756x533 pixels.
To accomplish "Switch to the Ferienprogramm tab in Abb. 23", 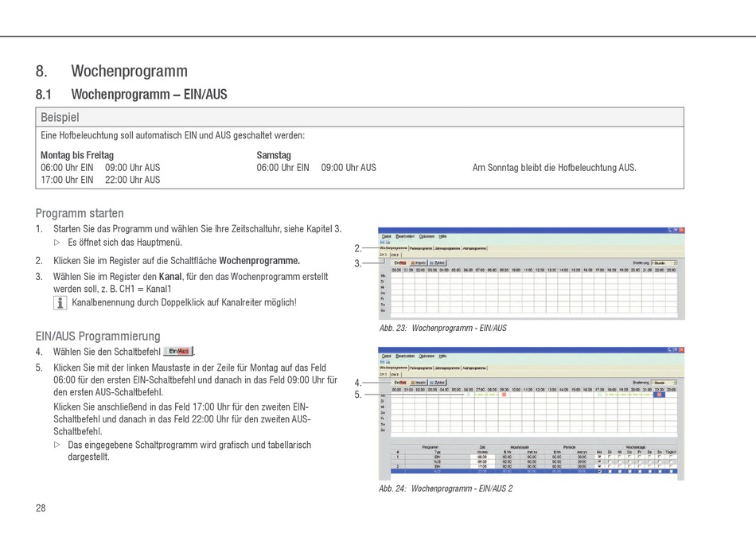I will tap(421, 248).
